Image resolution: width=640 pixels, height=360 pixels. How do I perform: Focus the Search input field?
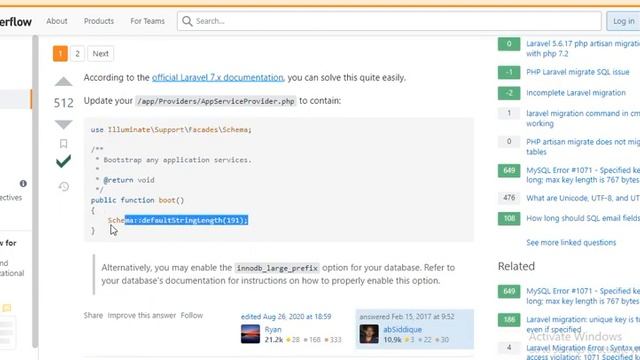click(389, 21)
